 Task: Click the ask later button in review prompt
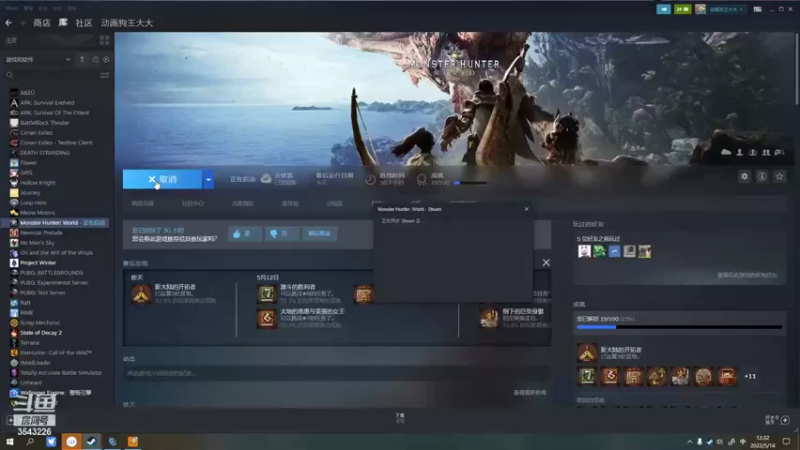[319, 234]
